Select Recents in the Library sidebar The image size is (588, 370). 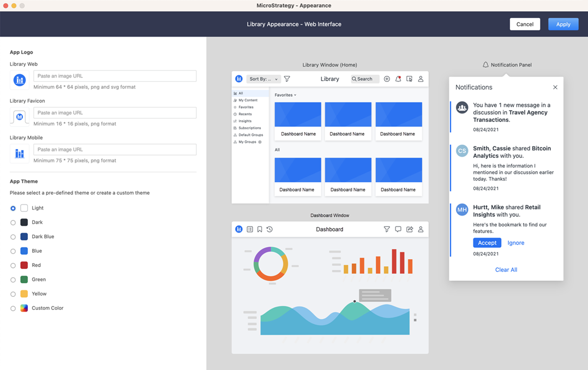tap(245, 114)
